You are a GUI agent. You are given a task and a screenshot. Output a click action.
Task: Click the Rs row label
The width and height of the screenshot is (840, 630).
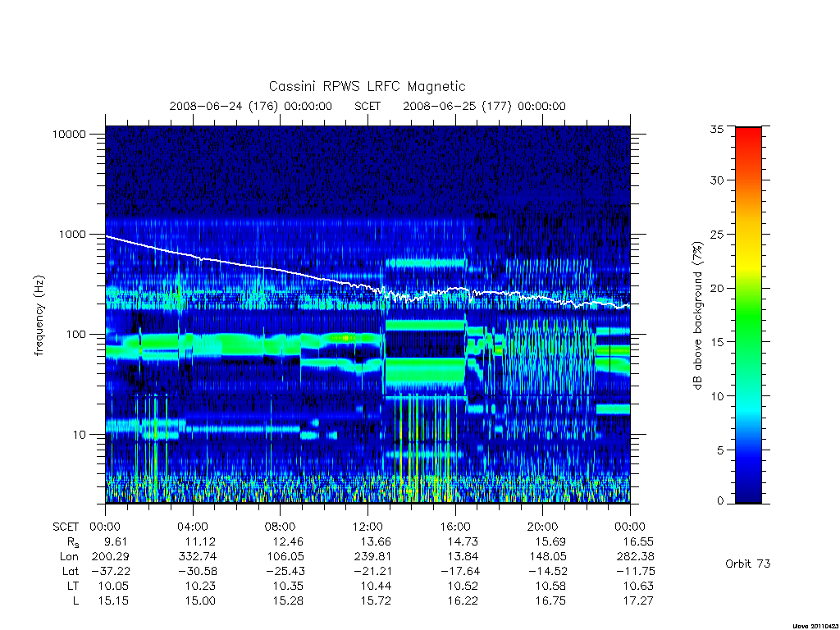[73, 542]
